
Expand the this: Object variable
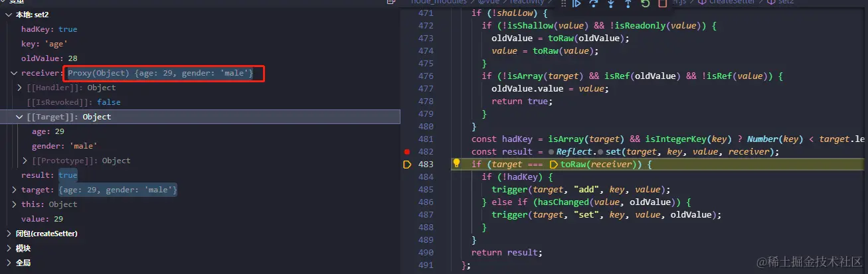(15, 204)
